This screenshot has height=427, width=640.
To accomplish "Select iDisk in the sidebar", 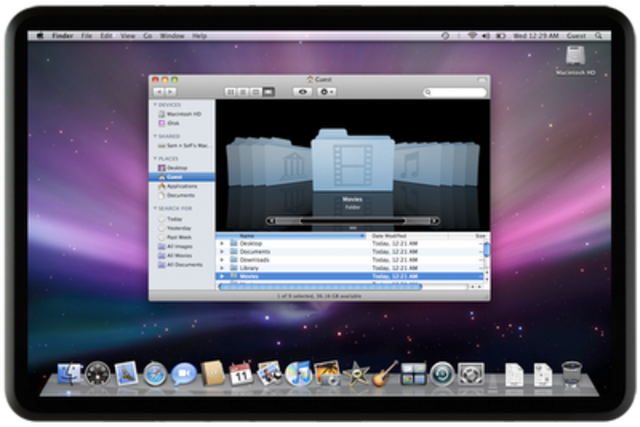I will (182, 123).
